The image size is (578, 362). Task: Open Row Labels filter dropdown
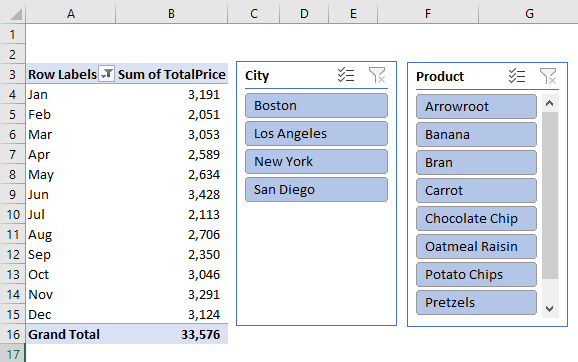(107, 74)
